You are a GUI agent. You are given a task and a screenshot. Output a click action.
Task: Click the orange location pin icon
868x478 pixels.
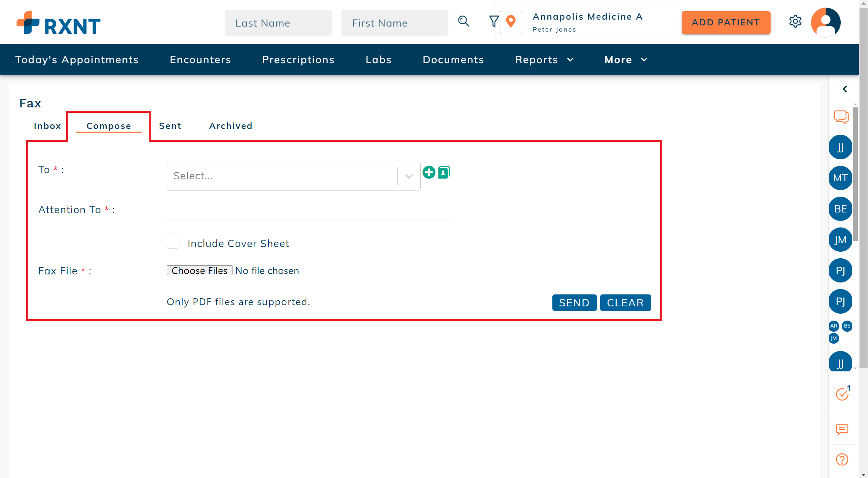[511, 22]
